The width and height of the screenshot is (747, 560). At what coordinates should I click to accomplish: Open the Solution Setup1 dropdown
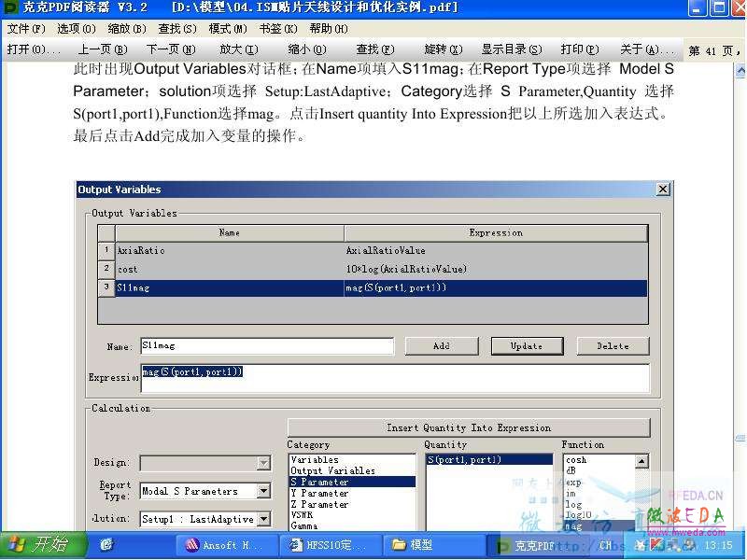point(263,519)
